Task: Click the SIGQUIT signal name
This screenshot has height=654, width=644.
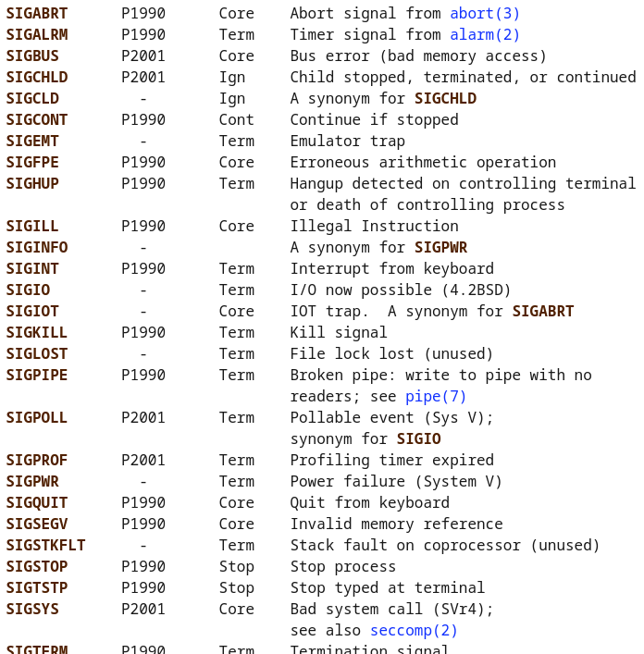Action: [37, 502]
